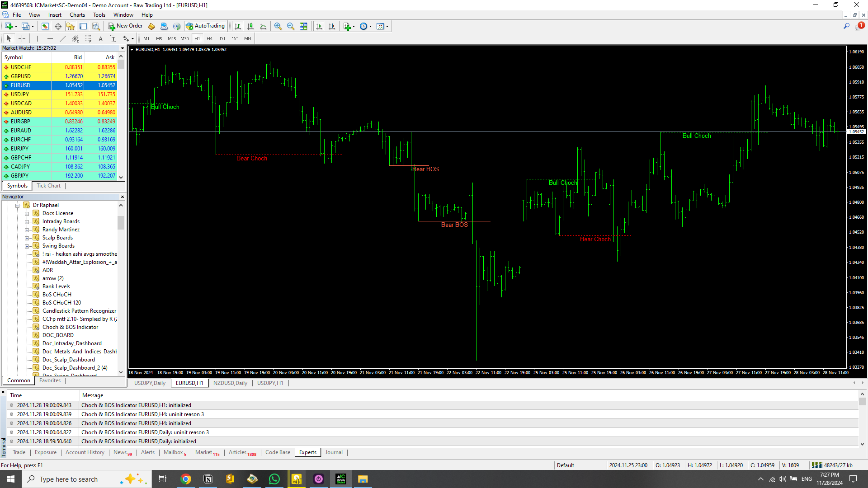The width and height of the screenshot is (868, 488).
Task: Open the Account History tab
Action: [85, 452]
